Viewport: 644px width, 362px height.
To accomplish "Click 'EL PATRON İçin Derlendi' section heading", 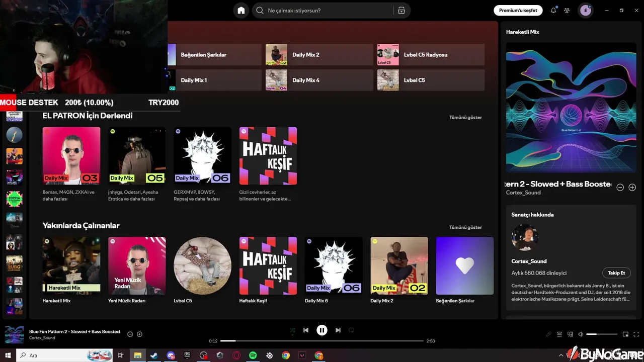I will (x=88, y=116).
